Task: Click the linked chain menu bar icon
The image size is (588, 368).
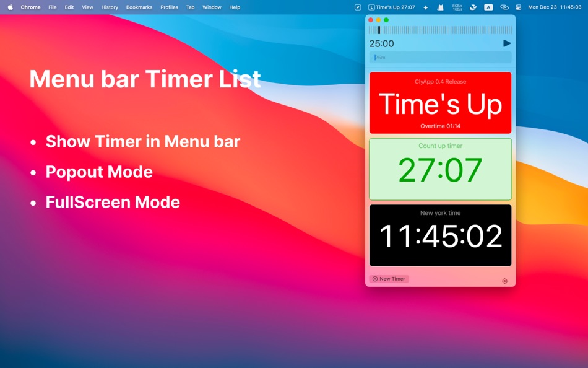Action: 504,7
